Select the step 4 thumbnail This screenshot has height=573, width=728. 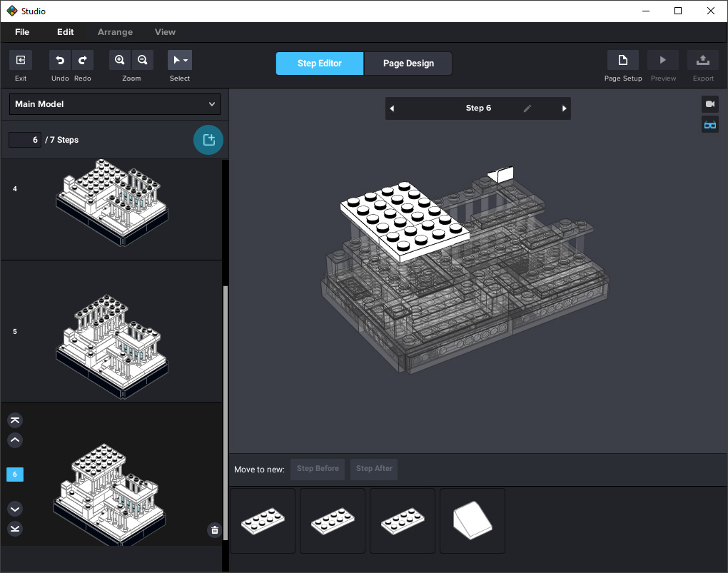pyautogui.click(x=111, y=203)
